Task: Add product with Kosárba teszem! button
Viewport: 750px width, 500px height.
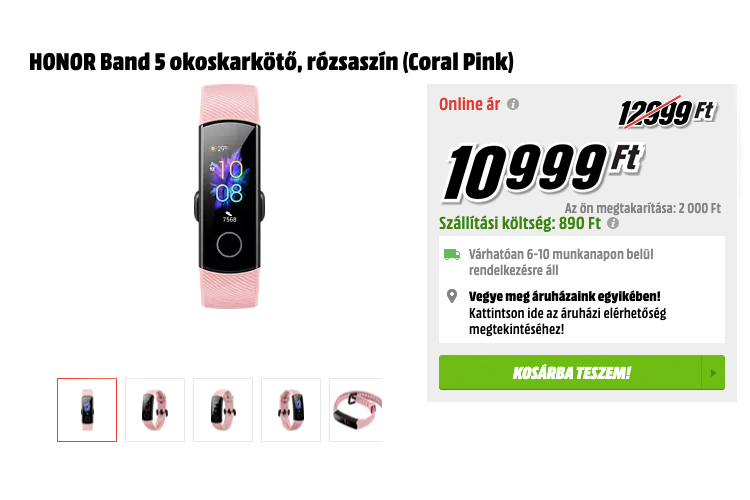Action: [x=570, y=373]
